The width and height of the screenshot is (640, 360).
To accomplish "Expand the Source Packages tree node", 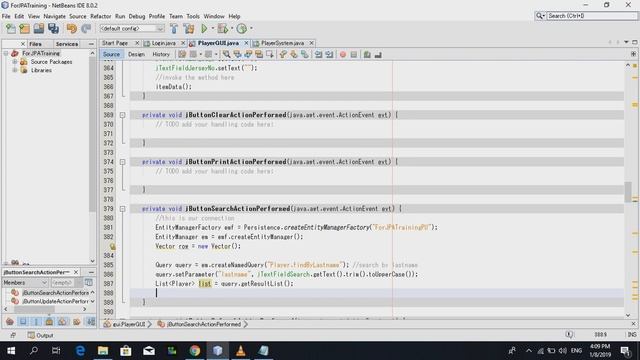I will pos(15,62).
